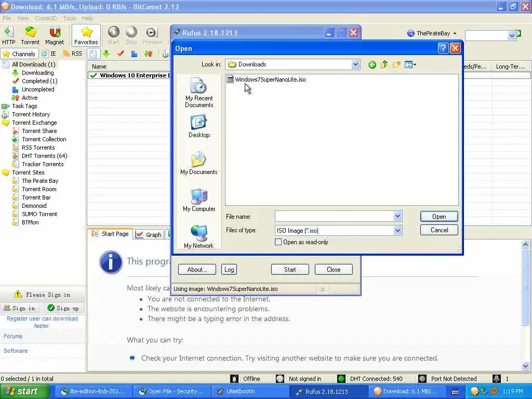
Task: Create new folder in Open dialog
Action: pyautogui.click(x=396, y=64)
